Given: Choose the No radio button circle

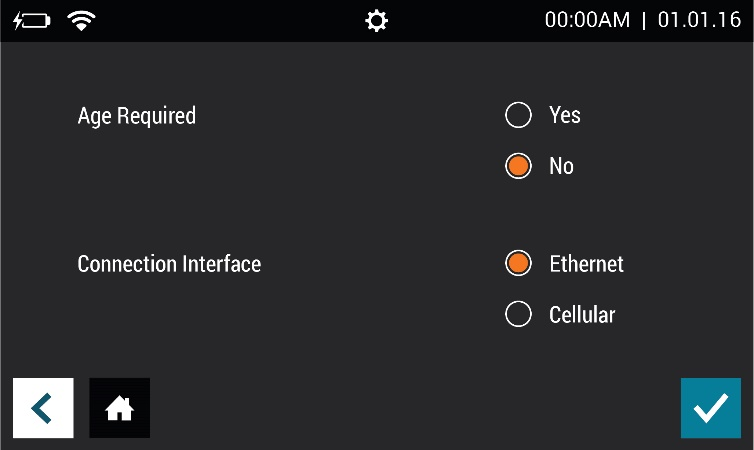Looking at the screenshot, I should pyautogui.click(x=518, y=166).
